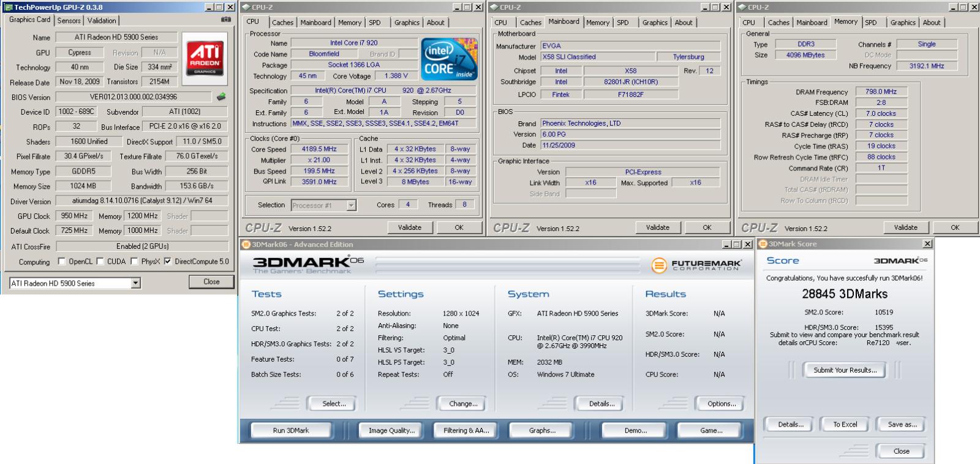Click the Save as button

click(x=902, y=424)
